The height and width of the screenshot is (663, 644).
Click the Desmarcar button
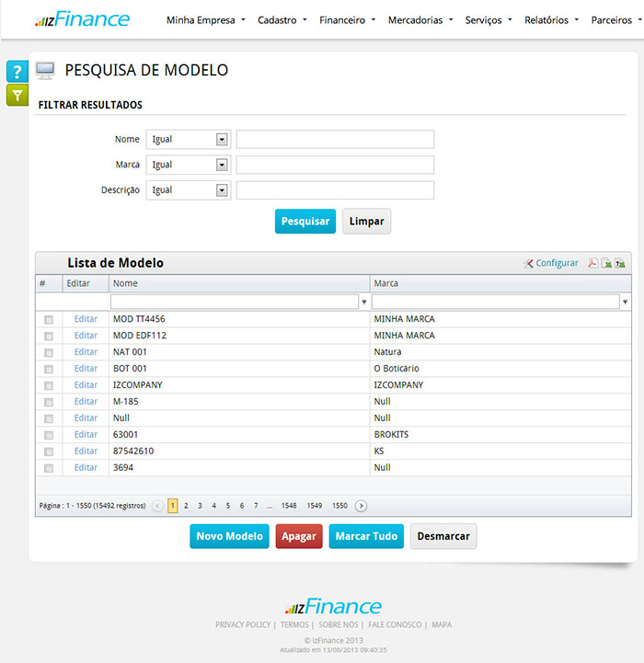(443, 536)
